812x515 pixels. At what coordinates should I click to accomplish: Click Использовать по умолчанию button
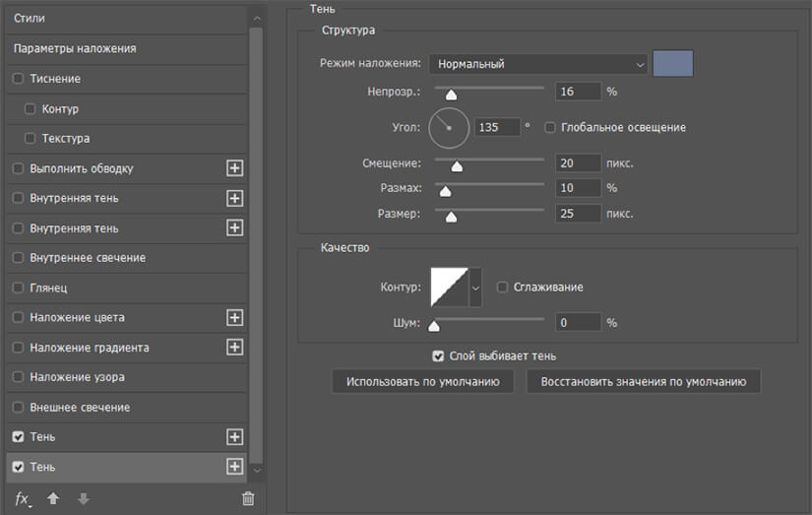click(422, 382)
